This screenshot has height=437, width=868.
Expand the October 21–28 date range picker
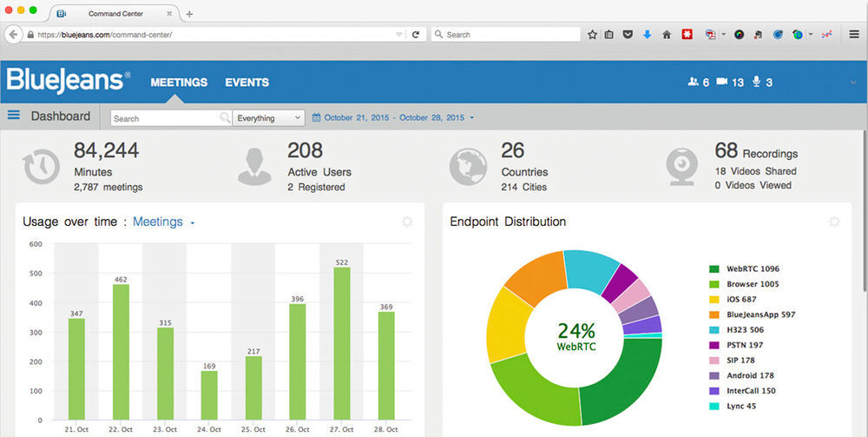(393, 117)
